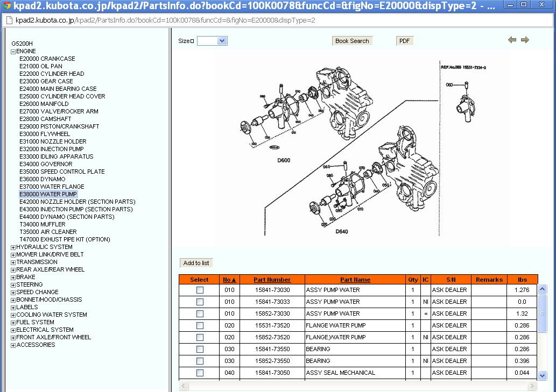The height and width of the screenshot is (392, 556).
Task: Click the Book Search button
Action: pos(352,41)
